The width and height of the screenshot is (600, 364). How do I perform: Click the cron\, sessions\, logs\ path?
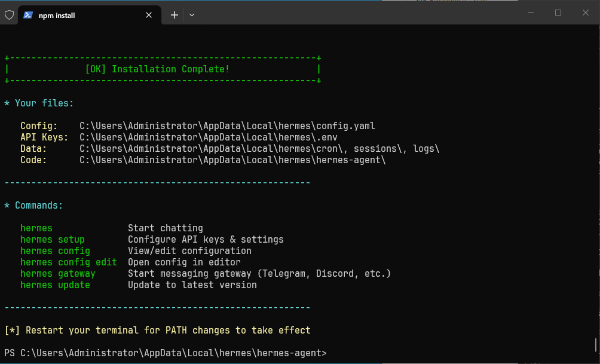tap(259, 149)
